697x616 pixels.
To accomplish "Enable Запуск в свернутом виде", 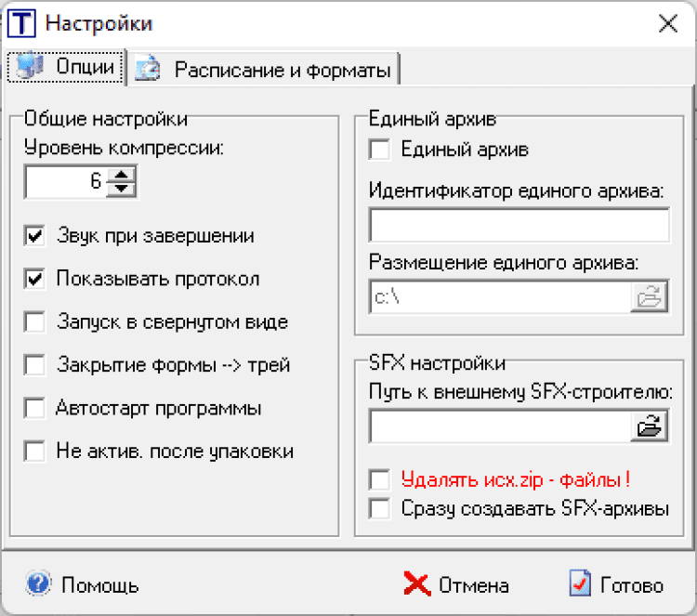I will coord(35,322).
